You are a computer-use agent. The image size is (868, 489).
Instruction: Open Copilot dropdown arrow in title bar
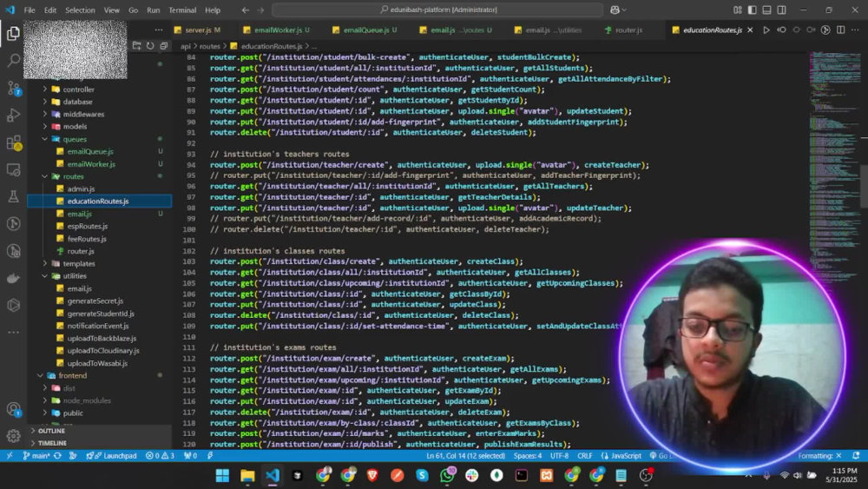(x=624, y=10)
